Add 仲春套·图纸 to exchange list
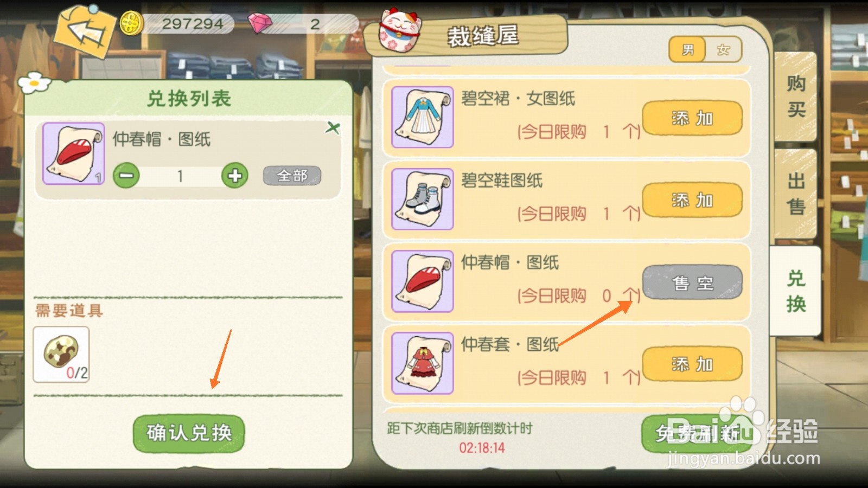Viewport: 868px width, 488px height. tap(692, 364)
